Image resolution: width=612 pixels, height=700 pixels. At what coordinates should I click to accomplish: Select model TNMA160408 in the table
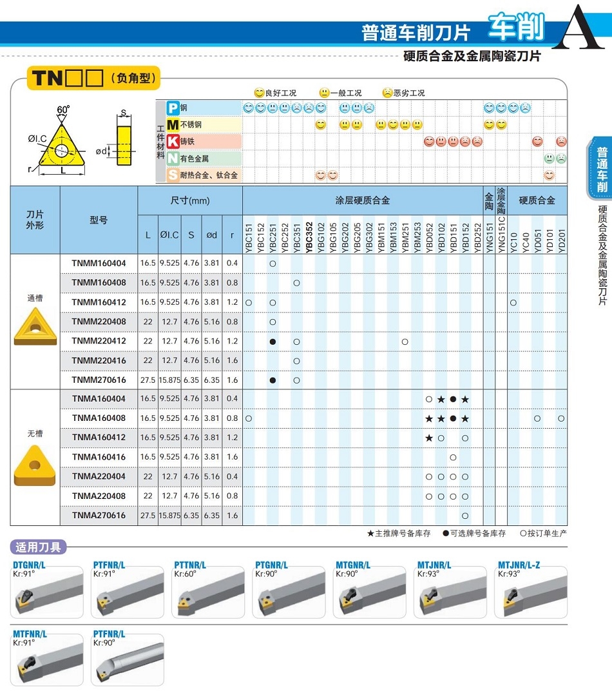click(x=99, y=418)
